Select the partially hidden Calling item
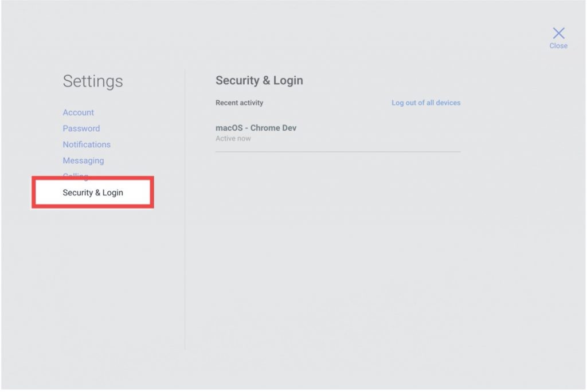Viewport: 587px width, 392px height. [x=76, y=175]
